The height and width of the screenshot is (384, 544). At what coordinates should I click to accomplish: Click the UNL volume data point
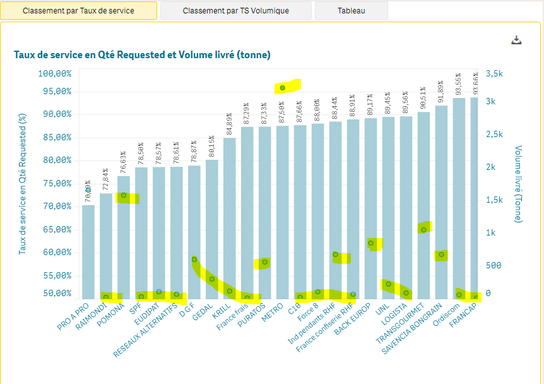pyautogui.click(x=388, y=284)
